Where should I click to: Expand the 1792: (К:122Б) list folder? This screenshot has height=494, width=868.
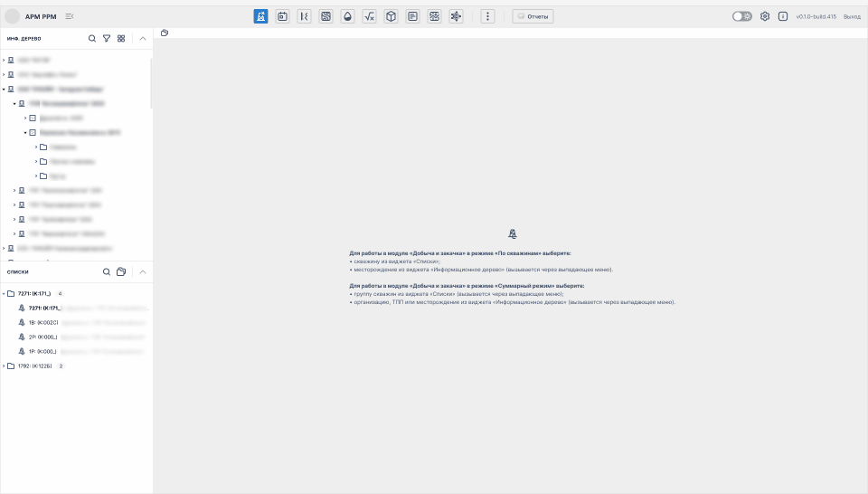[x=4, y=366]
